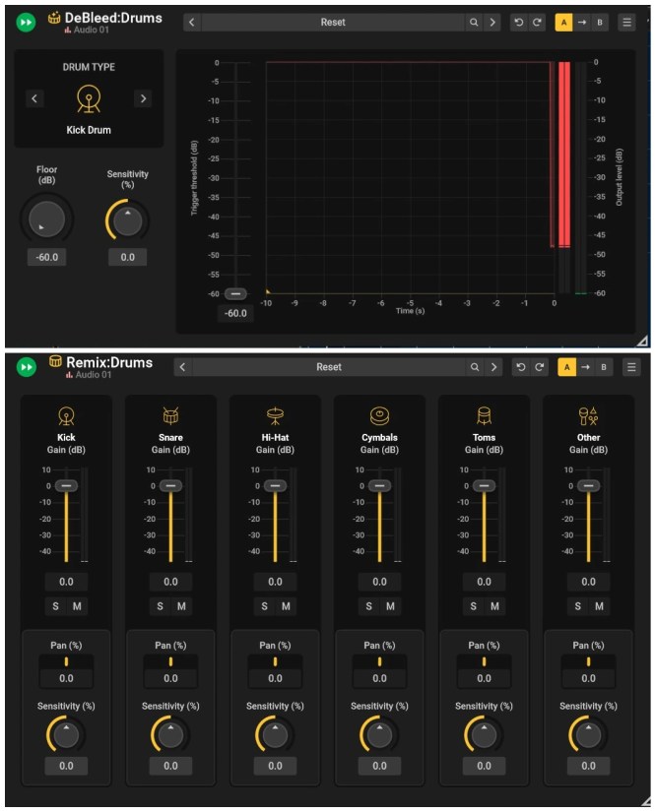
Task: Click the Other channel icon
Action: tap(588, 415)
